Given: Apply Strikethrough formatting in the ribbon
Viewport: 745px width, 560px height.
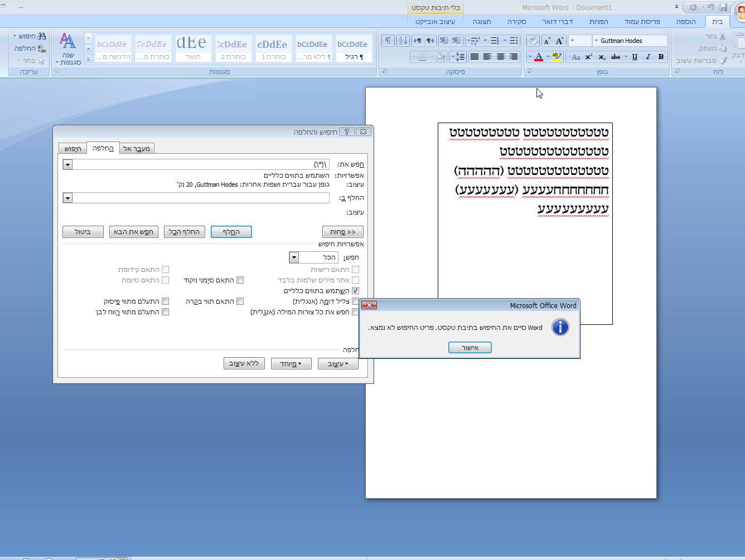Looking at the screenshot, I should 616,57.
